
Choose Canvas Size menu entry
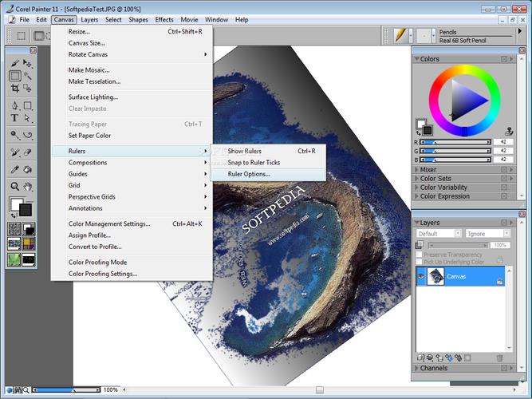point(132,43)
